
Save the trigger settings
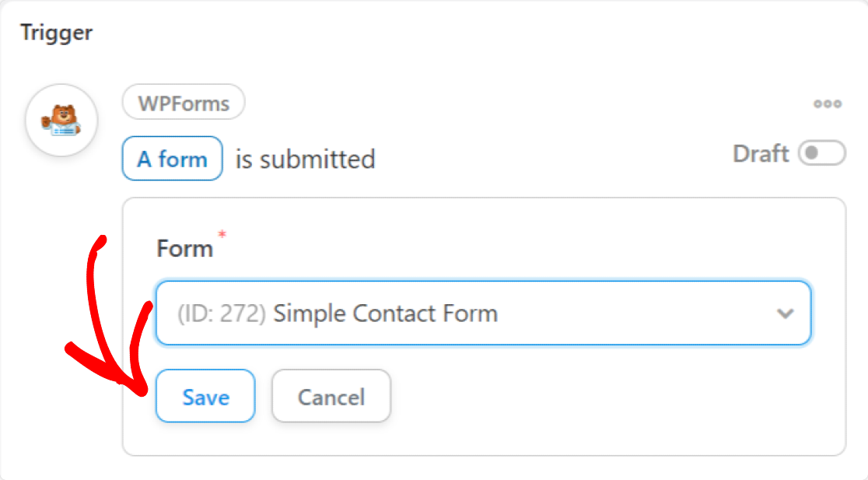pyautogui.click(x=205, y=397)
